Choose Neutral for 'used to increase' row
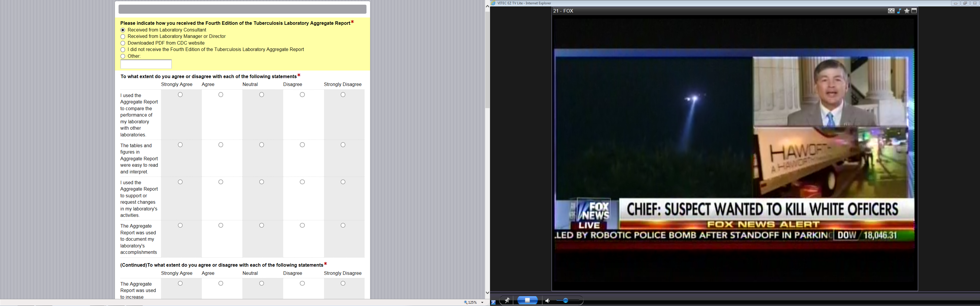 coord(262,283)
